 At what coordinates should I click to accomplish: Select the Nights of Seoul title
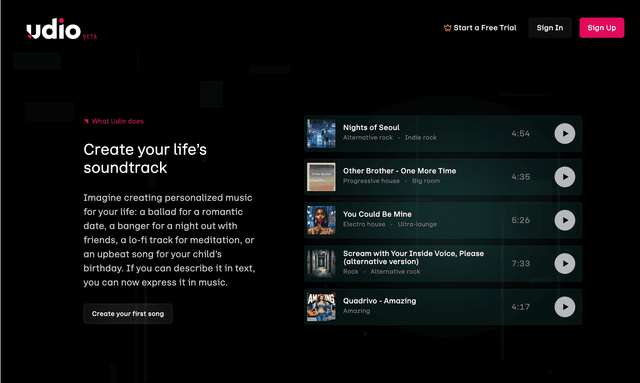(x=371, y=127)
